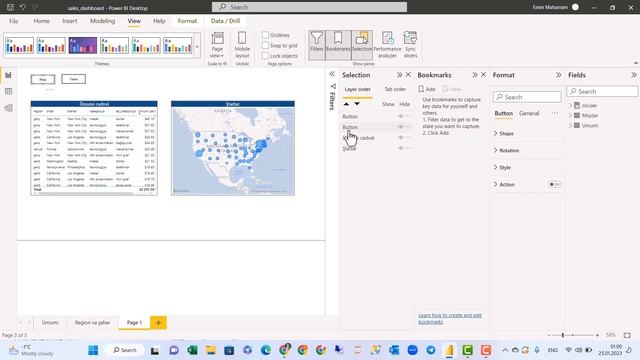Open the Region və şəhər page tab
640x360 pixels.
tap(92, 322)
